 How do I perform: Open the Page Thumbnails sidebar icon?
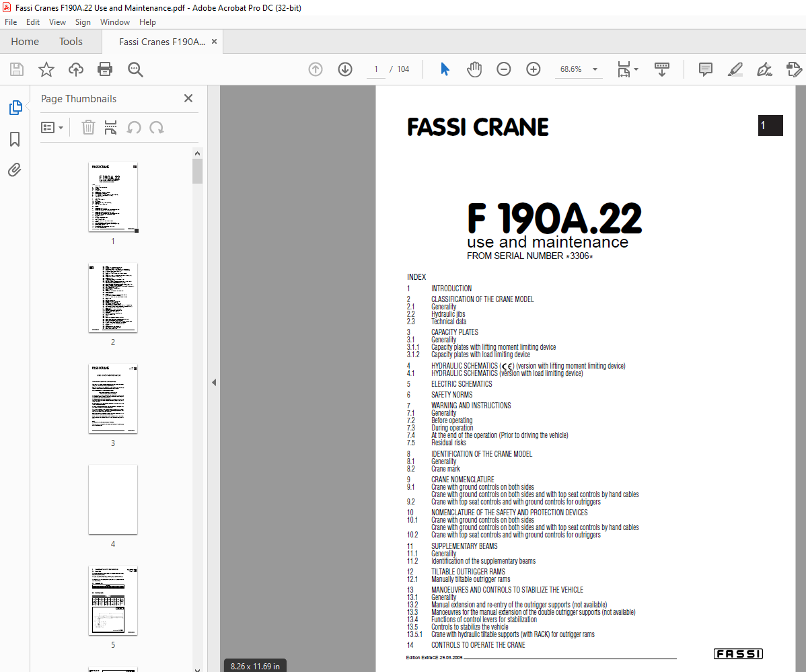pyautogui.click(x=15, y=108)
